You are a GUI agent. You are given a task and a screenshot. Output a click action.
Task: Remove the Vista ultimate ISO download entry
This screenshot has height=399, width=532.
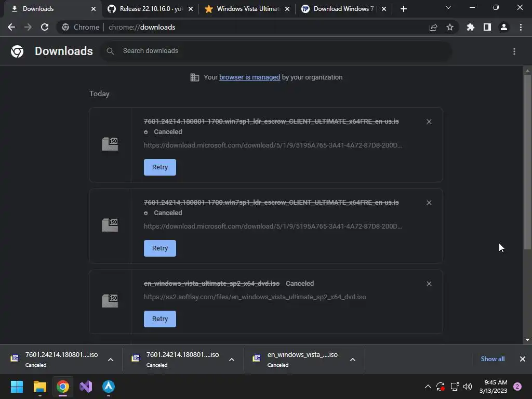(429, 284)
